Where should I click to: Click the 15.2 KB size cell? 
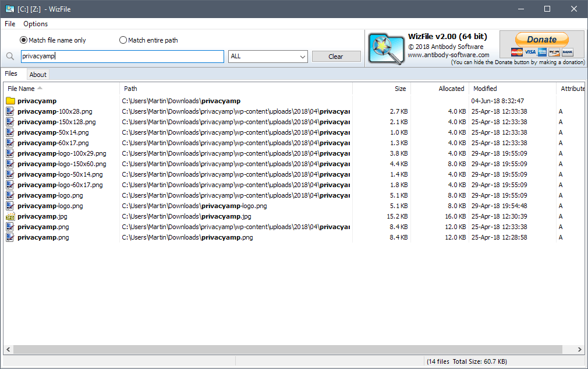point(397,217)
